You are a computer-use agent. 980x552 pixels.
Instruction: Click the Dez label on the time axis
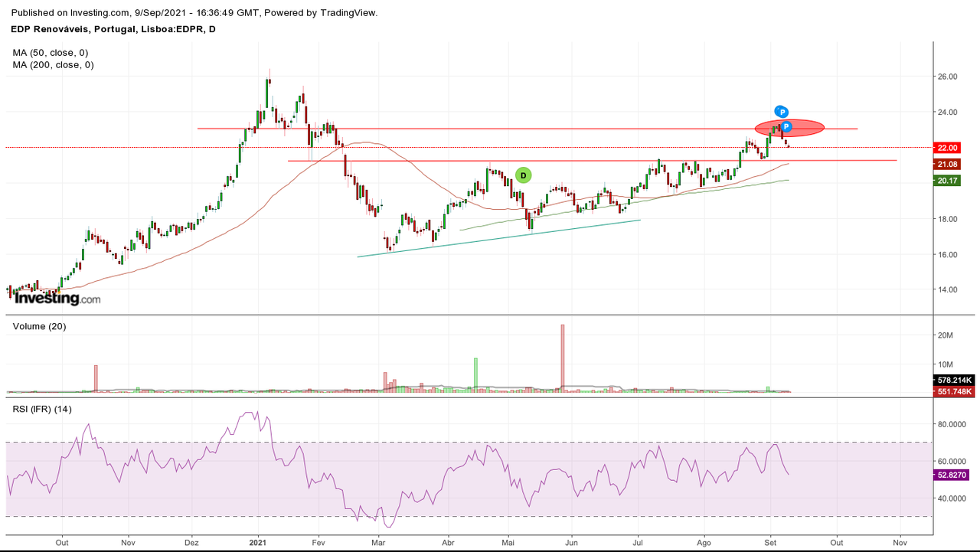click(192, 542)
